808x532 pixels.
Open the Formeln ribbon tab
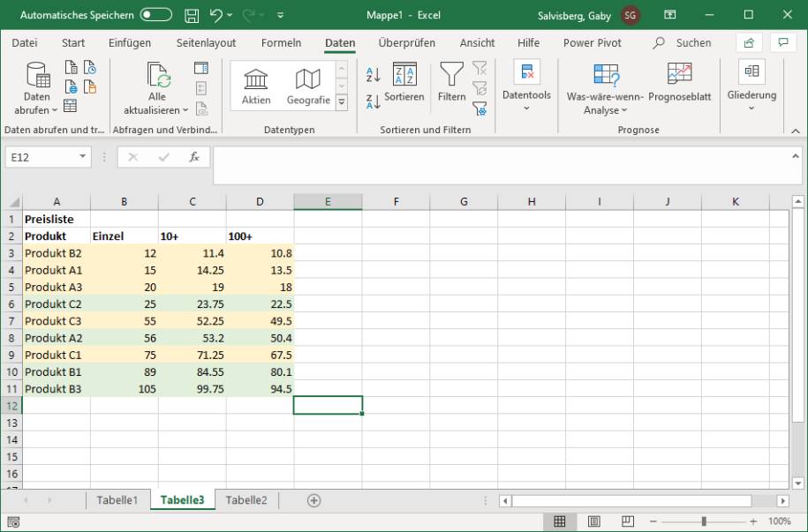pos(281,43)
